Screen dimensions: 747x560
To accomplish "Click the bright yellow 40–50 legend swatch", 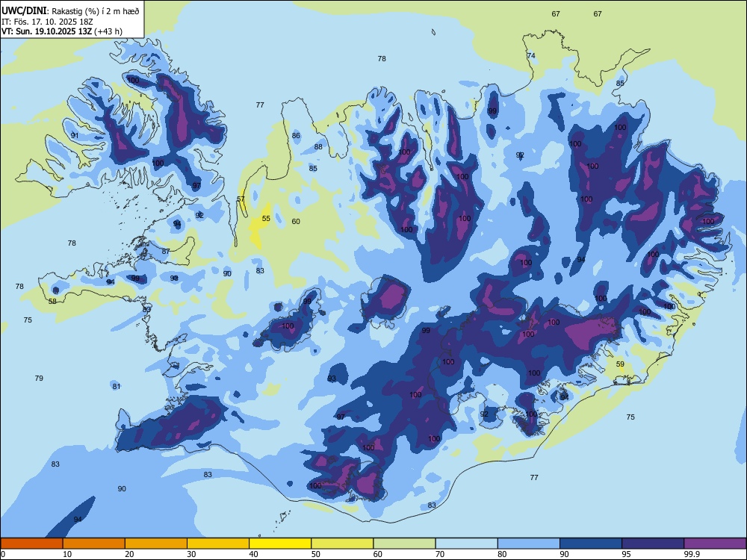I will pos(280,544).
